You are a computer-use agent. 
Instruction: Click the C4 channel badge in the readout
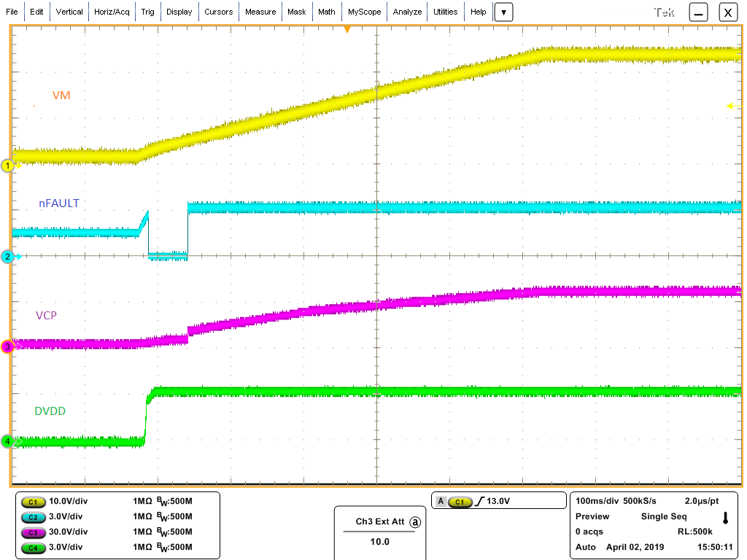[32, 547]
